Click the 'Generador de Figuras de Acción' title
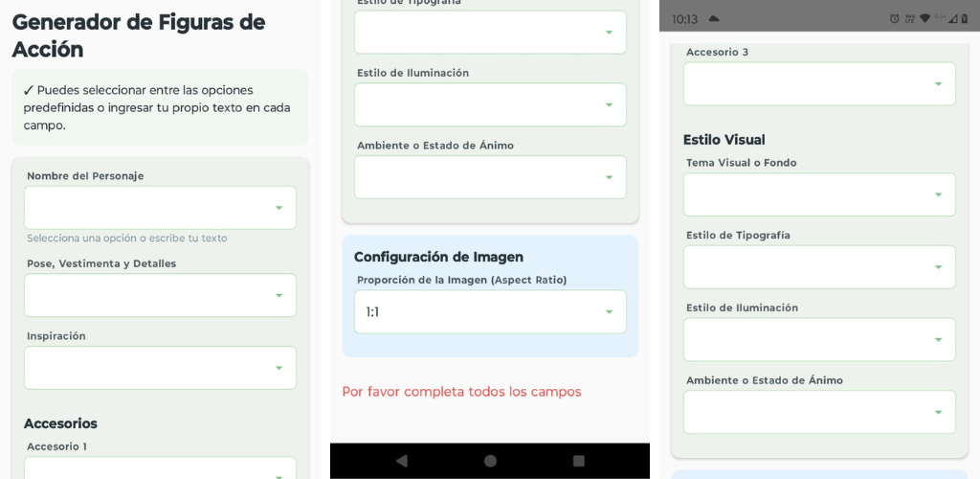 coord(139,35)
